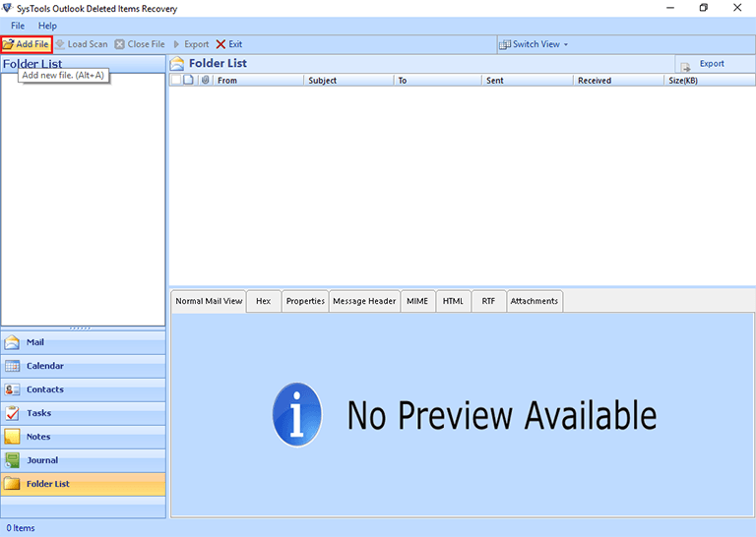Restore down the application window
Viewport: 756px width, 537px height.
coord(704,8)
